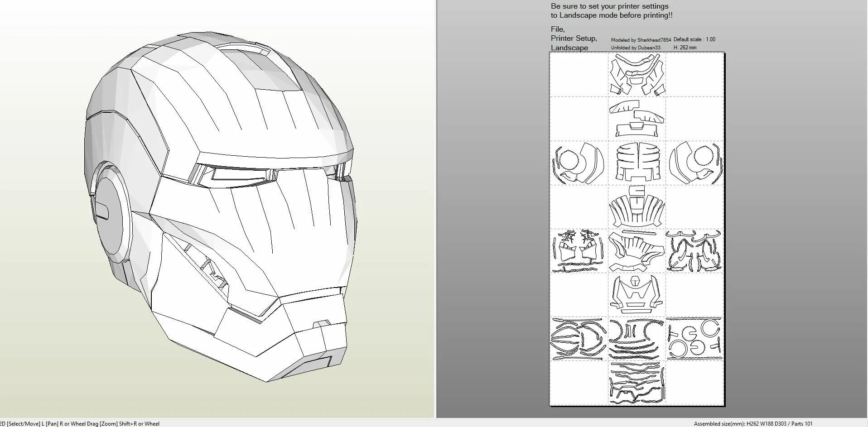Select the fifth-row right pattern page
Viewport: 868px width, 427px height.
coord(694,251)
